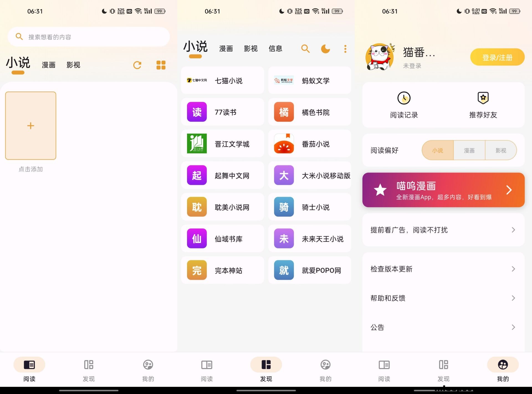Open 帮助和反馈
Screen dimensions: 532x394
click(443, 298)
